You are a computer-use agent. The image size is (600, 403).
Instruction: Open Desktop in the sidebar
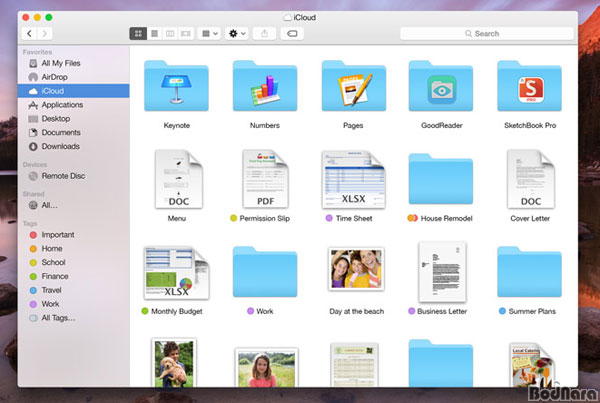click(x=73, y=119)
